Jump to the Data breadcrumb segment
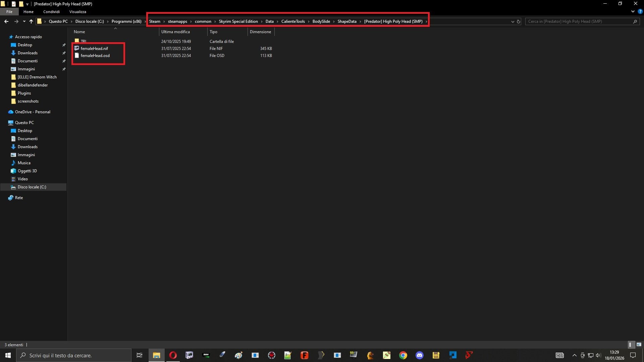 [269, 21]
